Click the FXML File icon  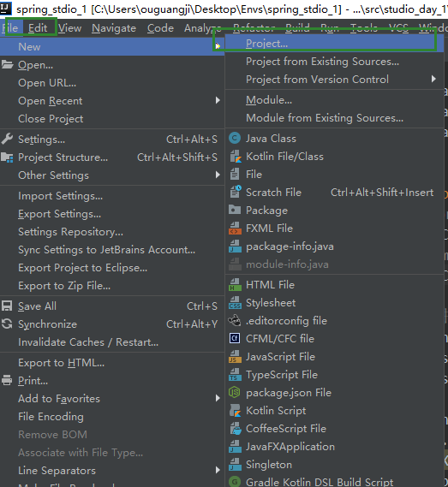(x=235, y=229)
